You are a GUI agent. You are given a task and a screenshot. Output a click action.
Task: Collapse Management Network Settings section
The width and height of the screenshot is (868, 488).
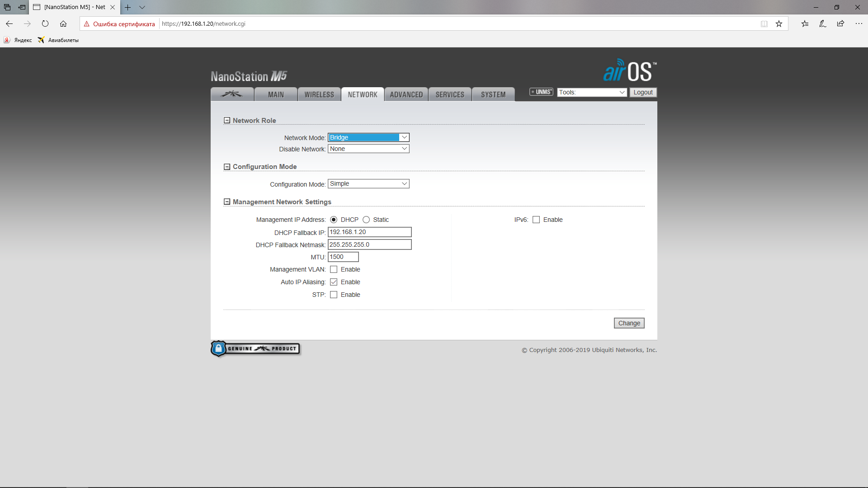(227, 202)
